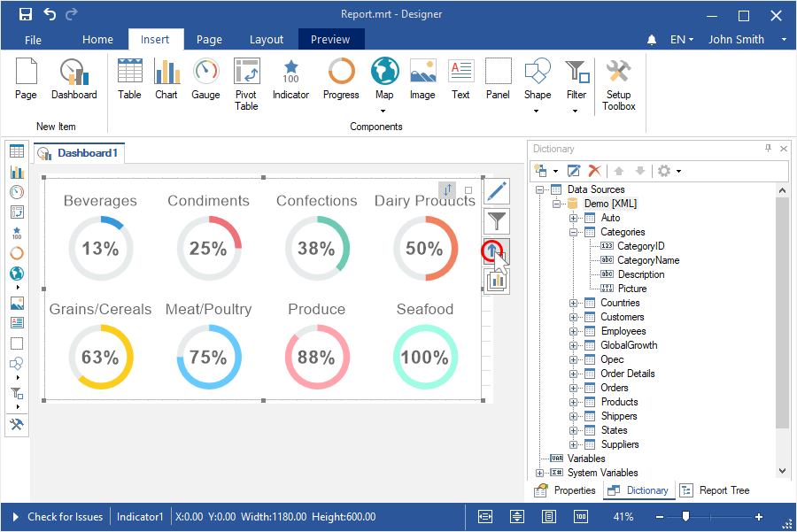Click Check for Issues in status bar
This screenshot has width=797, height=532.
point(65,517)
